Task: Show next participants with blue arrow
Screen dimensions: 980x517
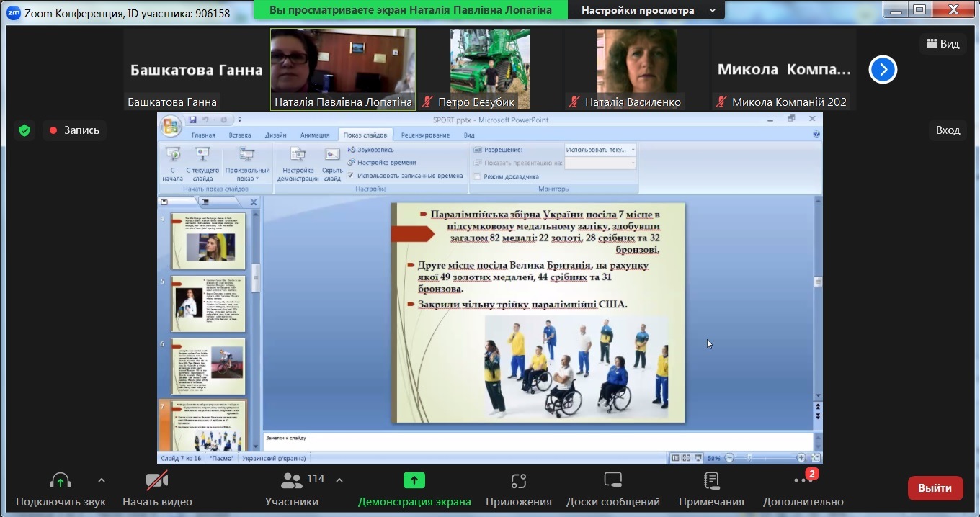Action: [883, 70]
